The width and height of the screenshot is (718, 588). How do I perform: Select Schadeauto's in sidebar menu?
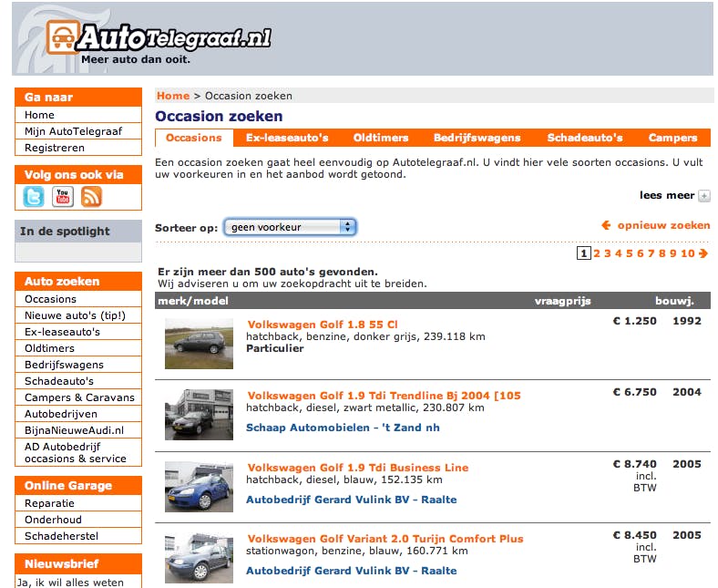point(78,381)
